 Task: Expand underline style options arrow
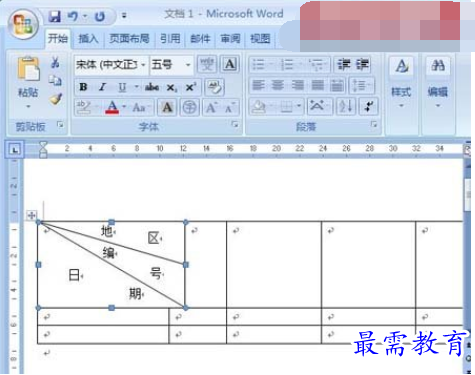point(136,87)
